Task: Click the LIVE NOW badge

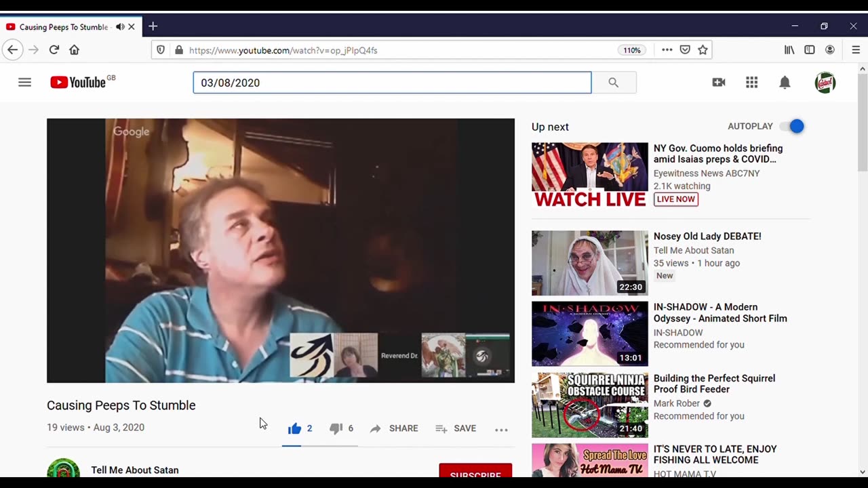Action: [x=676, y=199]
